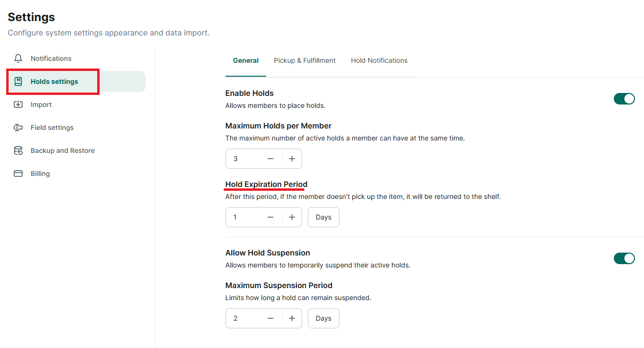Decrease Maximum Holds per Member with minus
Screen dimensions: 644x348
pos(271,159)
